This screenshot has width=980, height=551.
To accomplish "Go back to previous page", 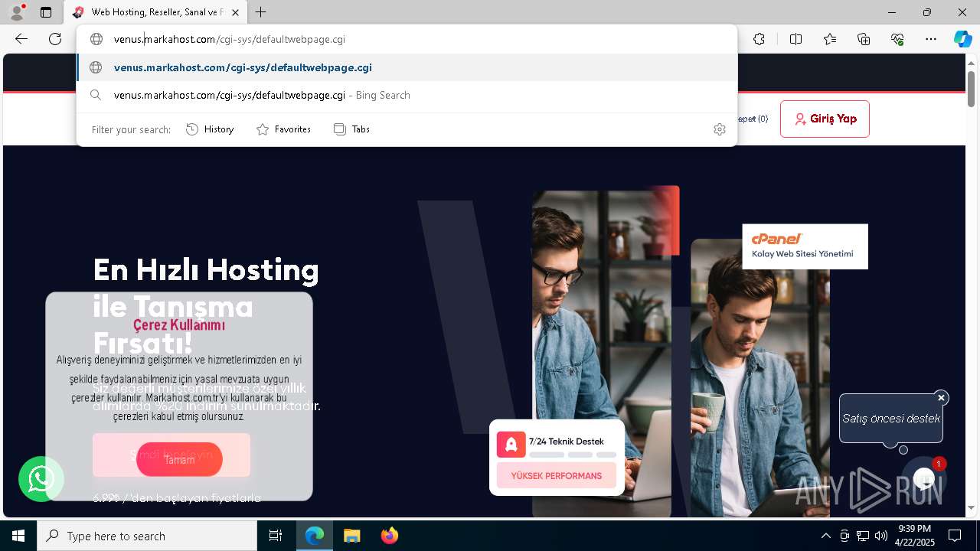I will coord(21,39).
